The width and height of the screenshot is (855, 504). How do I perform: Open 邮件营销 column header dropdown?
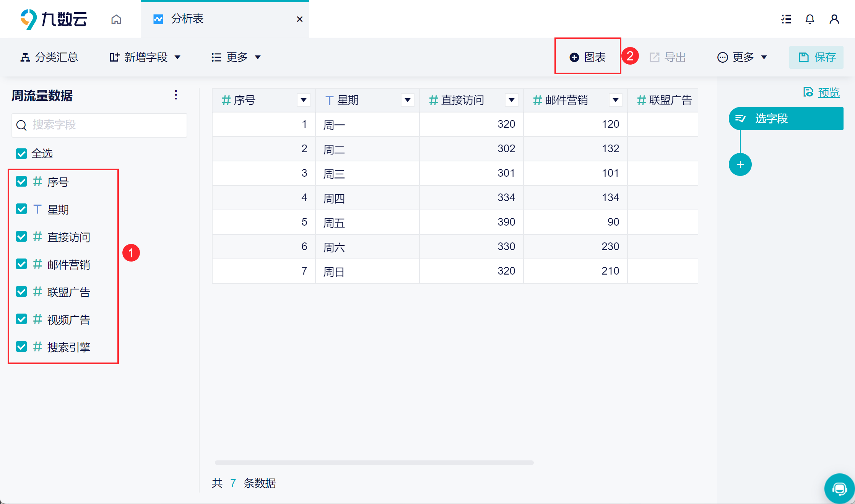click(x=615, y=100)
